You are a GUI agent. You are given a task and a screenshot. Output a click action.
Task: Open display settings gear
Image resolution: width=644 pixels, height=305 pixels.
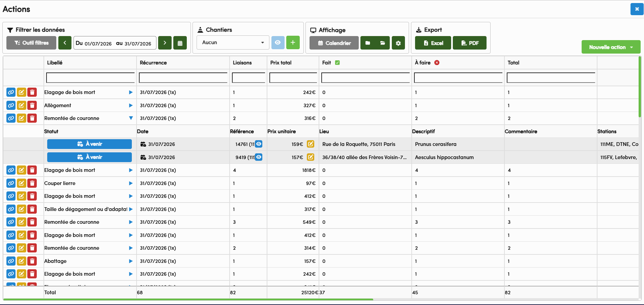tap(398, 43)
